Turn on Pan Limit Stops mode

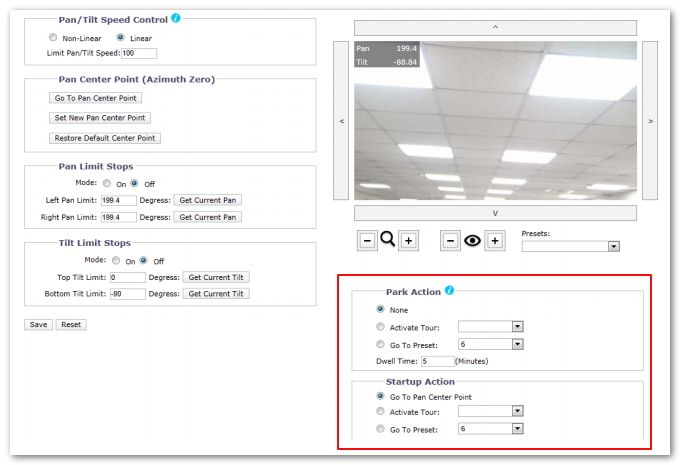pos(107,184)
